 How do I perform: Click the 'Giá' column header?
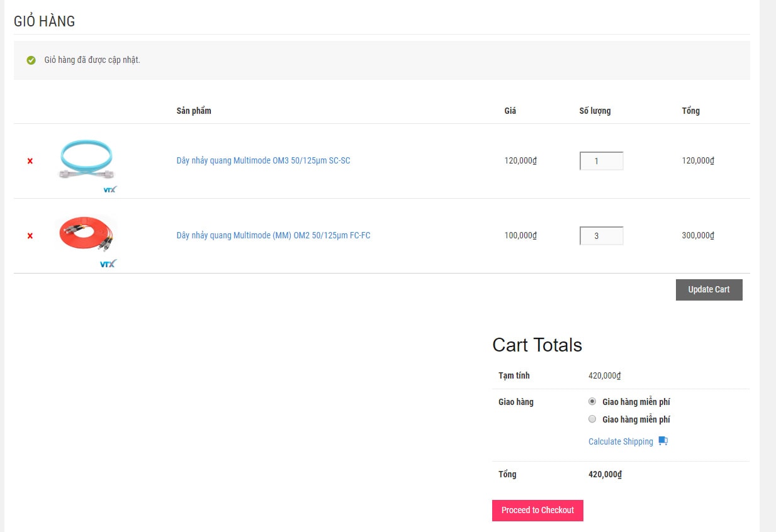click(x=510, y=111)
